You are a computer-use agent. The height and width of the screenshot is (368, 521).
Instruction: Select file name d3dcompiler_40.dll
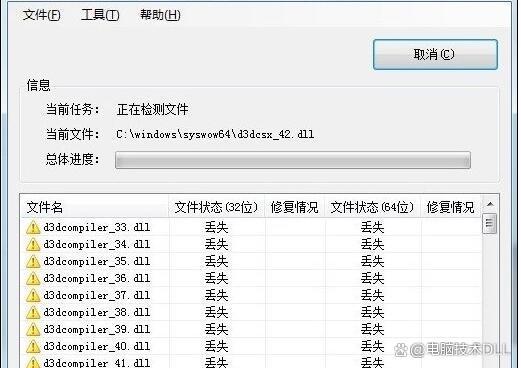point(97,346)
